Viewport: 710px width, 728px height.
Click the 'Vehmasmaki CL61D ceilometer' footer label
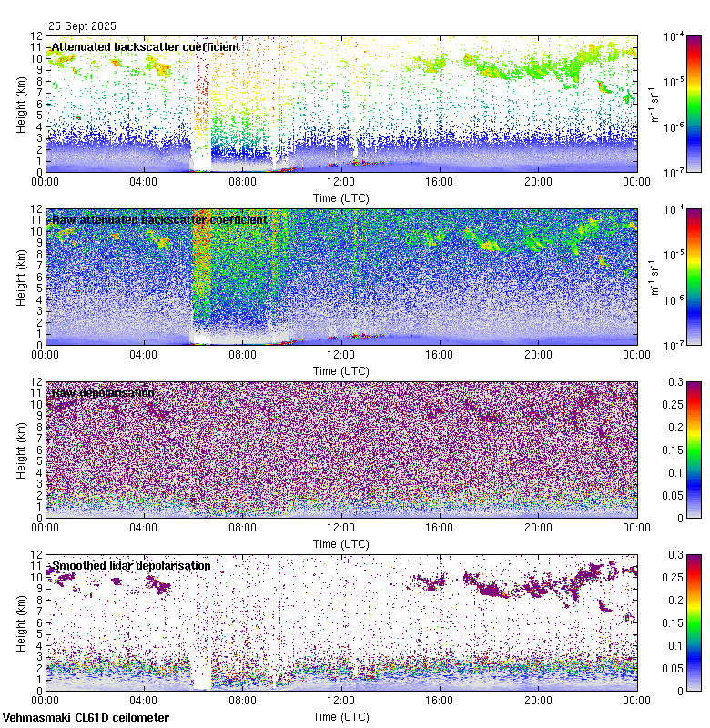pyautogui.click(x=86, y=718)
